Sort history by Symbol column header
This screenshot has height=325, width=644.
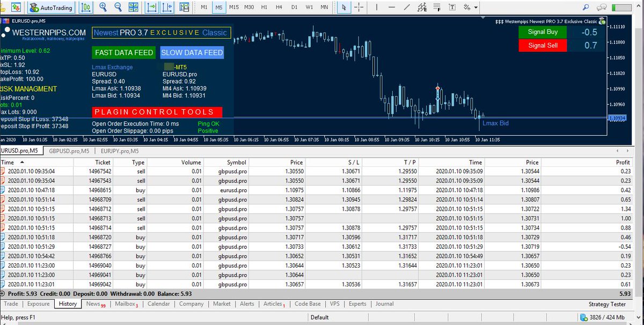[226, 162]
